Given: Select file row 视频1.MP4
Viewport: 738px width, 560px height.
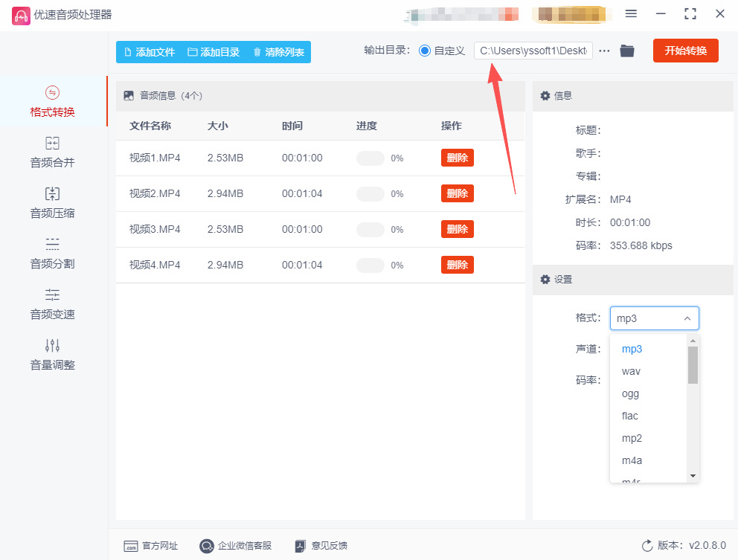Looking at the screenshot, I should pos(320,158).
